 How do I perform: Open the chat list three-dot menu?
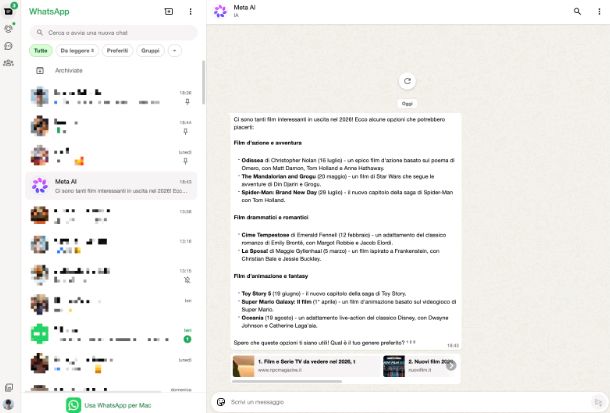click(190, 12)
